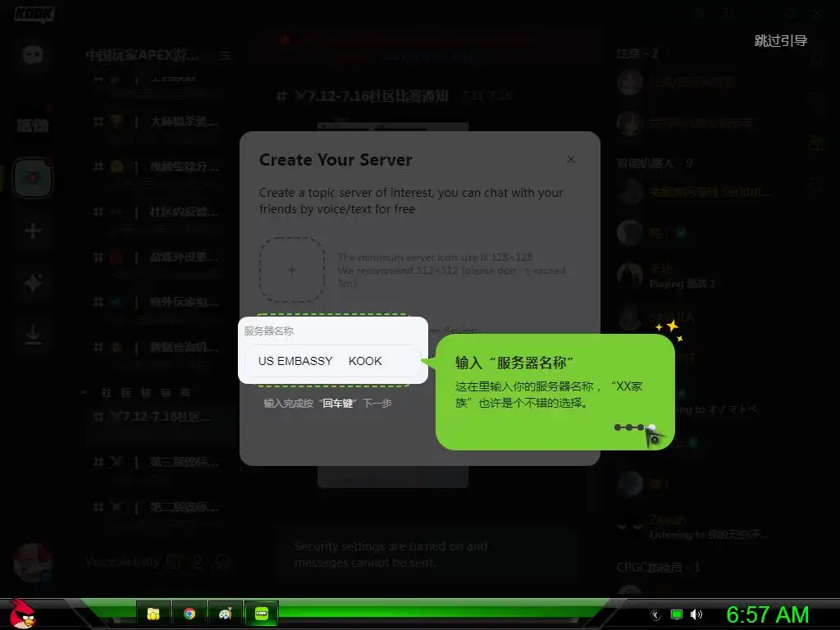Screen dimensions: 840x630
Task: Click the KOOK logo at top left
Action: [33, 15]
